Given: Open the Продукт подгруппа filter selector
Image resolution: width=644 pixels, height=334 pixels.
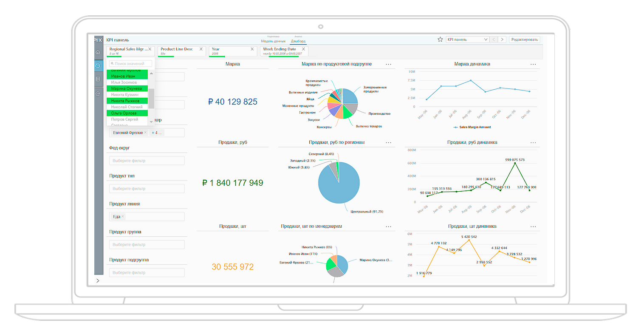Looking at the screenshot, I should [147, 272].
